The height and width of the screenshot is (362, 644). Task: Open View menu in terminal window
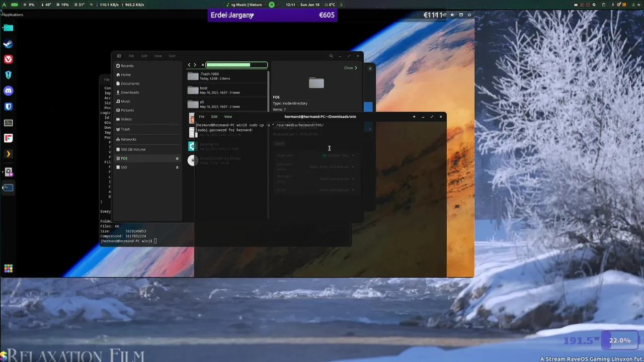pos(228,117)
